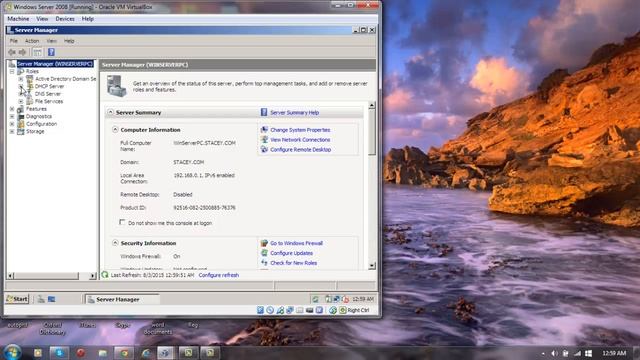Open the blue Help icon in toolbar
The height and width of the screenshot is (360, 640).
click(x=51, y=52)
